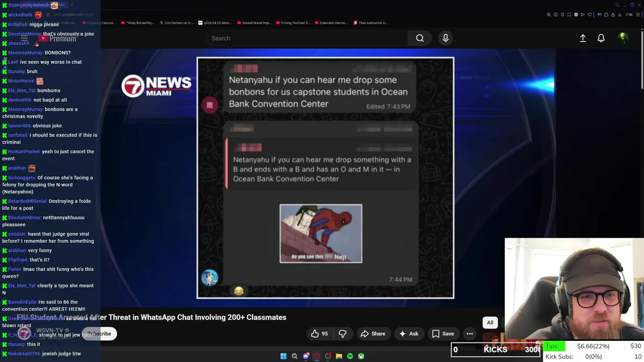Click the speaker icon in browser toolbar
The height and width of the screenshot is (362, 644).
tap(599, 15)
